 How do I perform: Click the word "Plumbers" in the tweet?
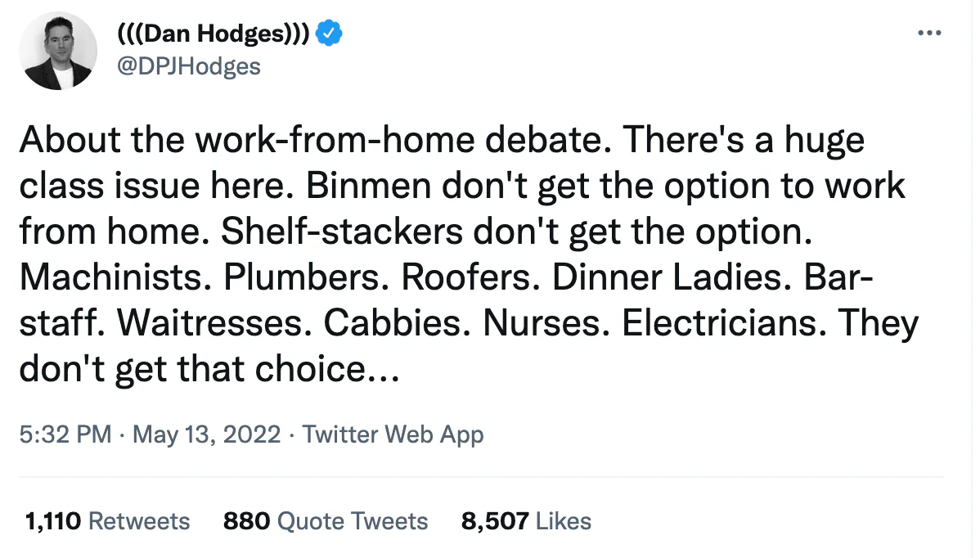click(x=306, y=278)
